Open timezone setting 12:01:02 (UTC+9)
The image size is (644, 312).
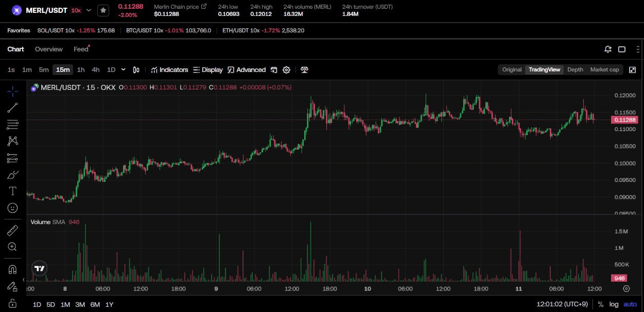(x=562, y=304)
